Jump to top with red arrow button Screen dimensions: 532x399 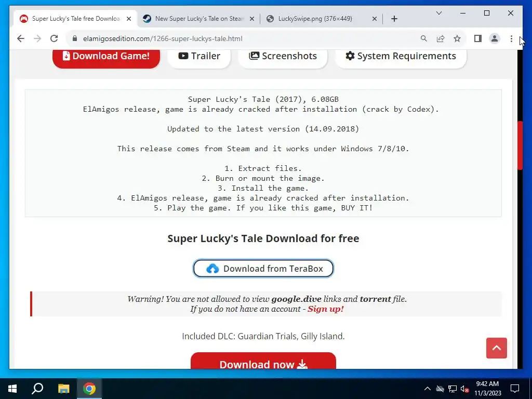(496, 348)
